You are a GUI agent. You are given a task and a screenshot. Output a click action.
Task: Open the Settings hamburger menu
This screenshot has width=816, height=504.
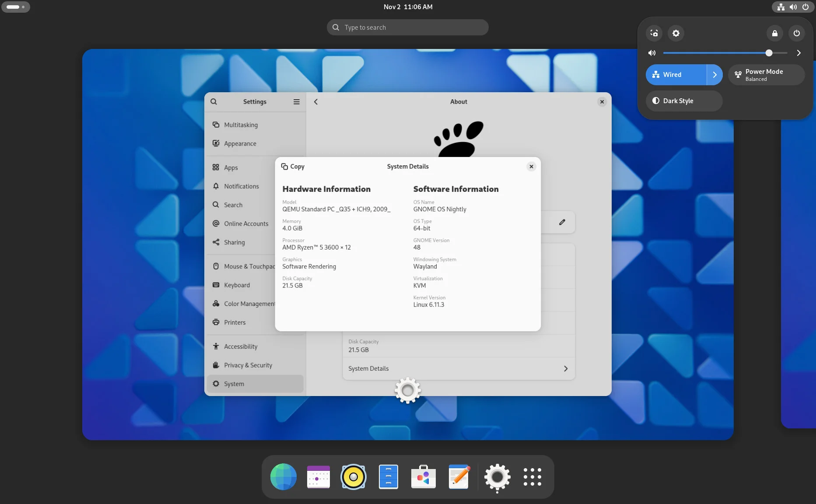[x=296, y=101]
